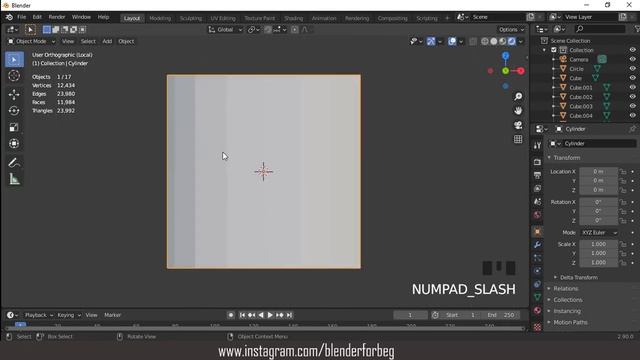Screen dimensions: 640x360
Task: Select the Scale tool
Action: (14, 127)
